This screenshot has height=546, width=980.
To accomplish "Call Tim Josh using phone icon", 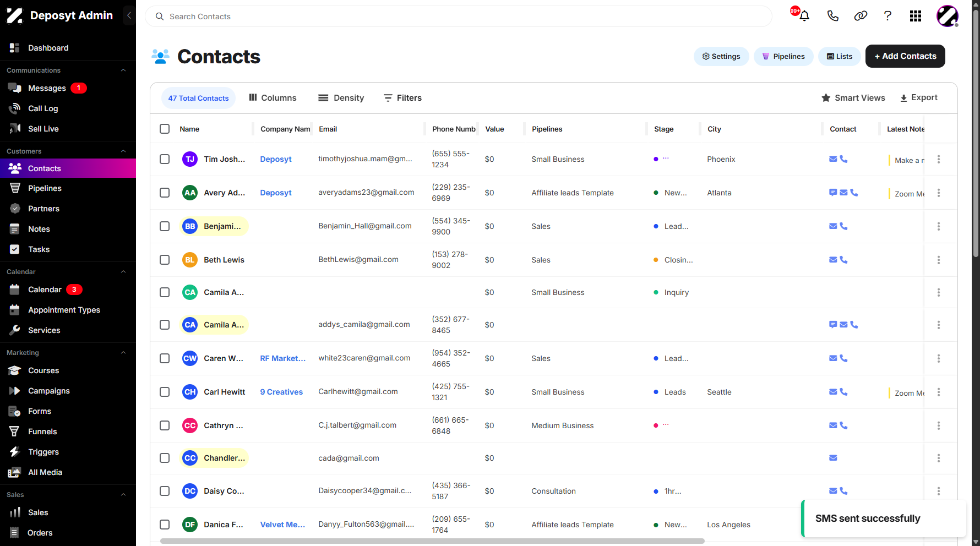I will point(843,159).
